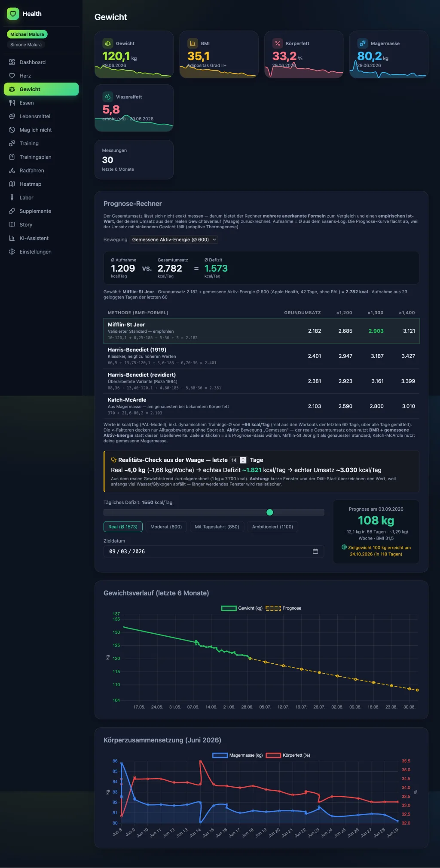Open Labor via its test tube icon
Image resolution: width=440 pixels, height=868 pixels.
[x=12, y=198]
